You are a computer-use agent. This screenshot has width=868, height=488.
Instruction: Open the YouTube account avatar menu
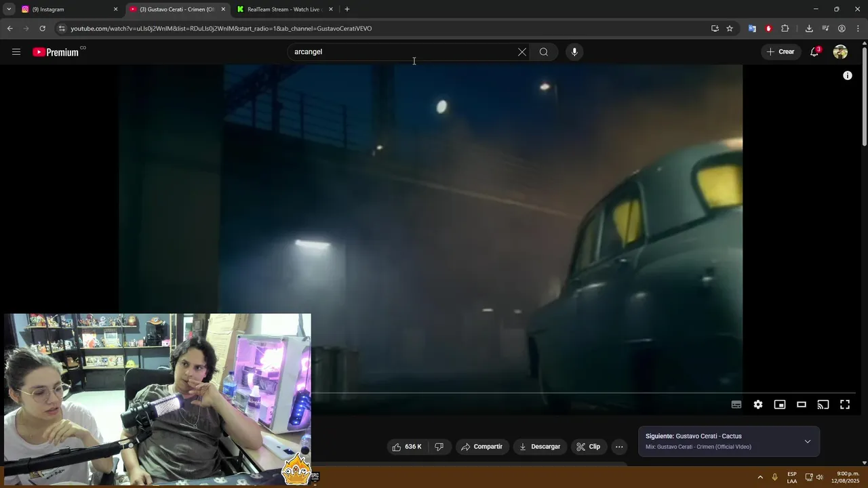[x=840, y=52]
